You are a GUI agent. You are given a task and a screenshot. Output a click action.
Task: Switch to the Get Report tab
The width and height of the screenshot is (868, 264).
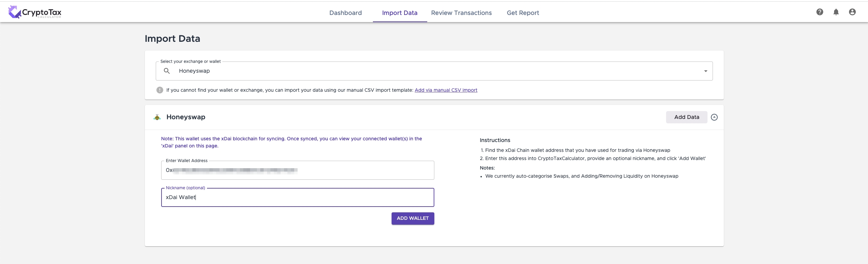523,13
